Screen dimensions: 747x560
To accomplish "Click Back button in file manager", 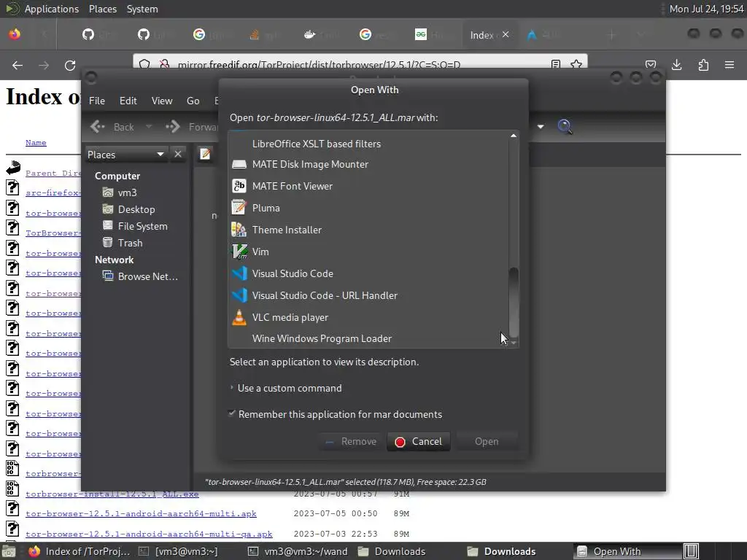I will (x=113, y=127).
